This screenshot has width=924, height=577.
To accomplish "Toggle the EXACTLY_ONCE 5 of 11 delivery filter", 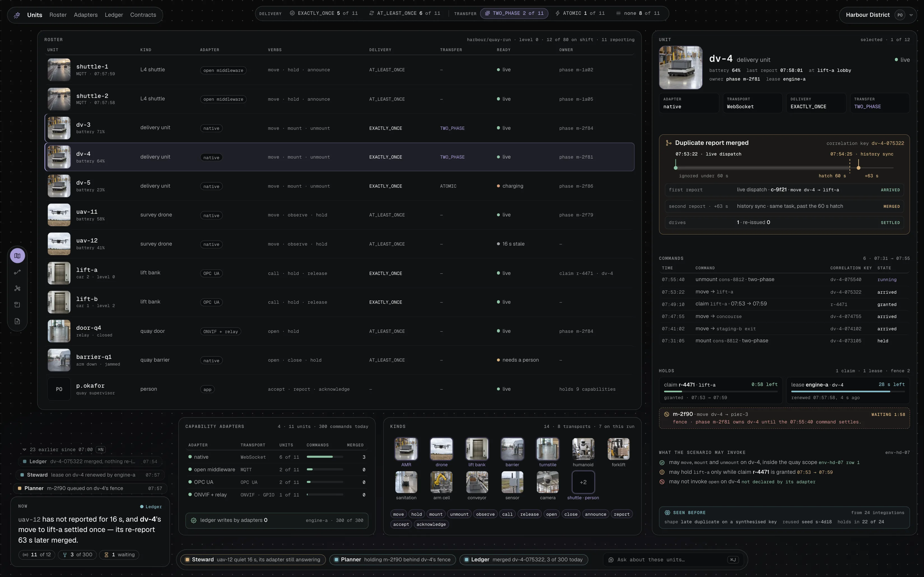I will [x=323, y=13].
